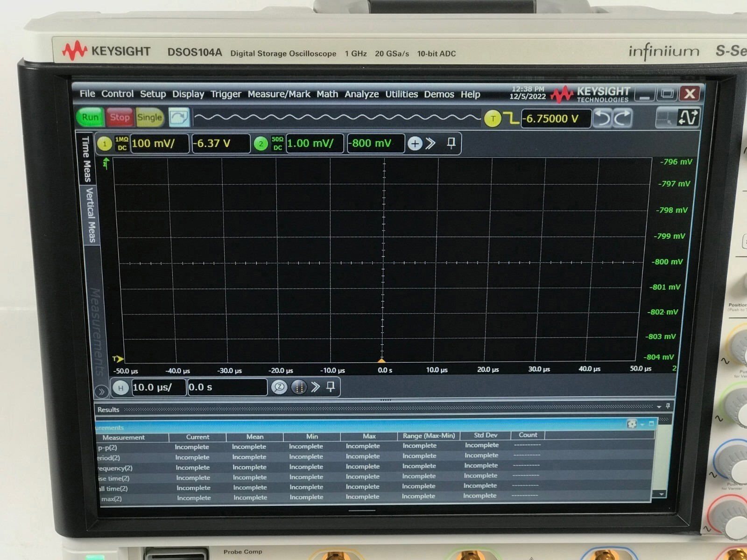The height and width of the screenshot is (560, 747).
Task: Click the Range (Max-Min) column header
Action: 429,436
